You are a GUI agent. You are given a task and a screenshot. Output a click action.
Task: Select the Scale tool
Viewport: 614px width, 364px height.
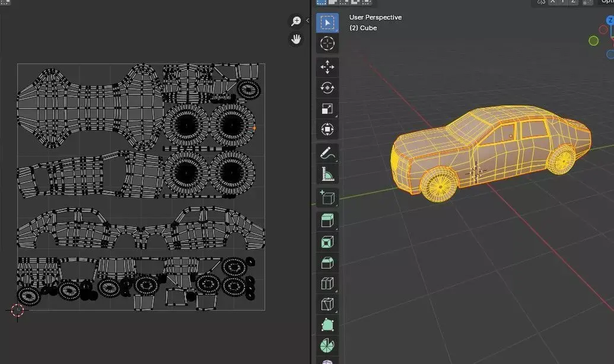pyautogui.click(x=327, y=109)
